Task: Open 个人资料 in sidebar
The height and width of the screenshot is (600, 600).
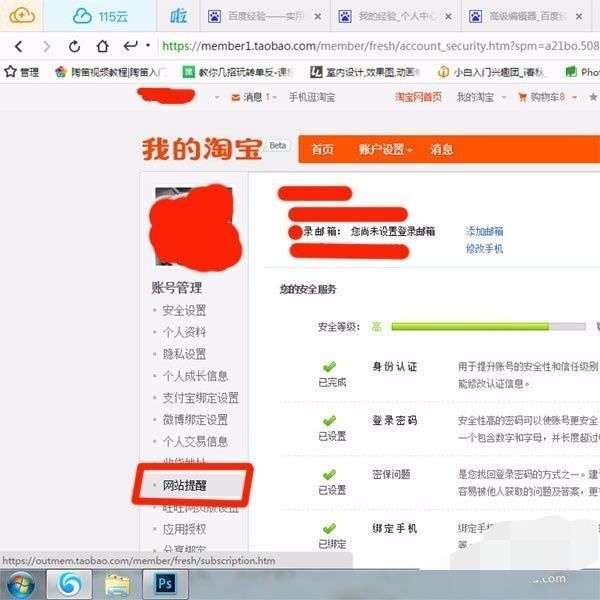Action: [x=184, y=332]
